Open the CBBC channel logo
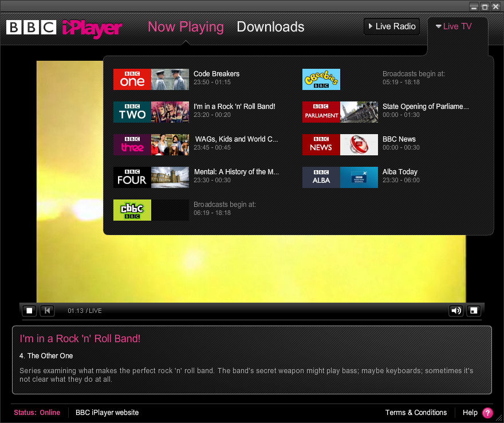Screen dimensions: 504x423 tap(132, 210)
